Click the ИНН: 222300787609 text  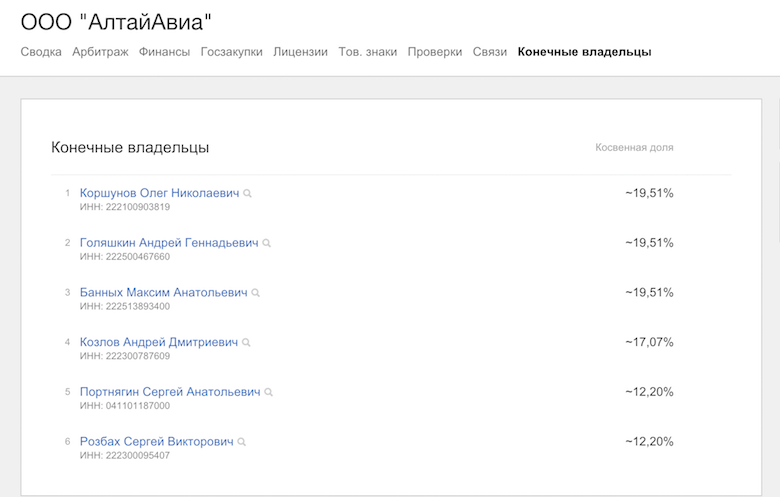[x=125, y=356]
